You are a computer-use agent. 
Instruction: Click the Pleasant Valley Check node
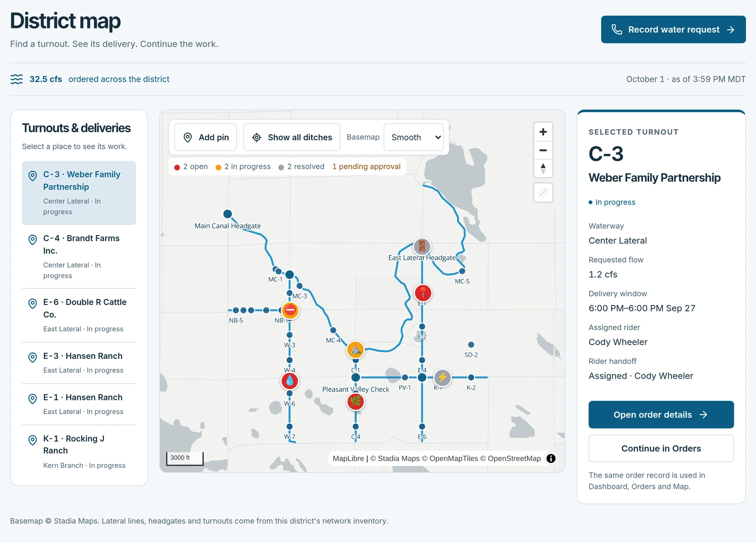[356, 377]
